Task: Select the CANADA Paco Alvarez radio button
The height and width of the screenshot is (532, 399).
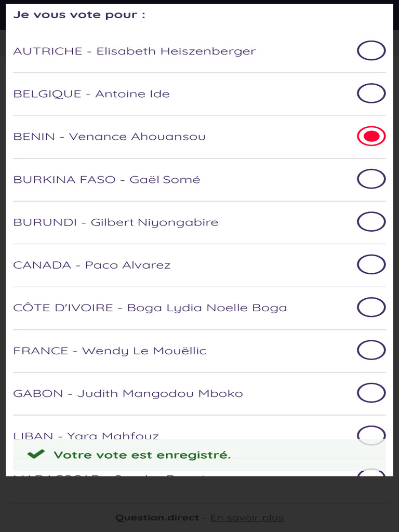Action: tap(371, 264)
